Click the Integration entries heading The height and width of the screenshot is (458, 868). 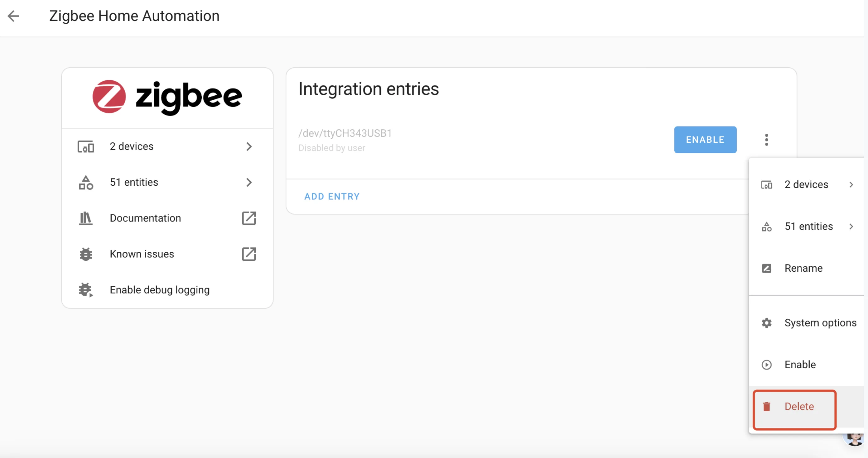pyautogui.click(x=369, y=89)
